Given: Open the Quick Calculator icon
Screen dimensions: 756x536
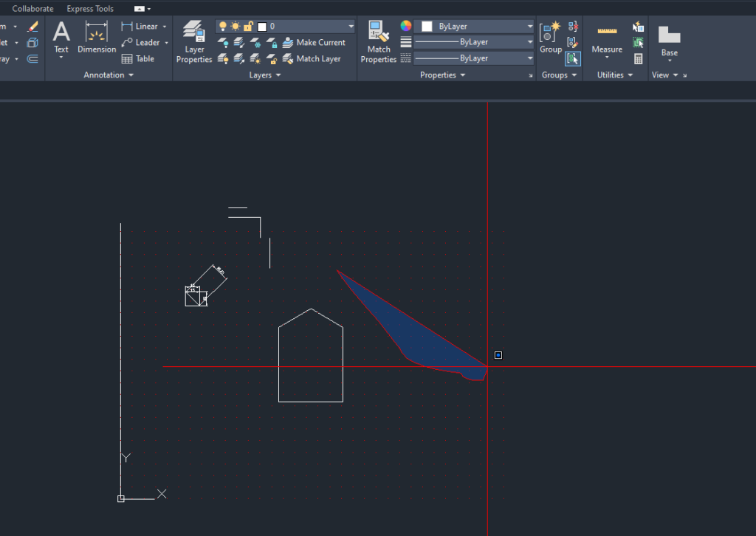Looking at the screenshot, I should click(639, 59).
